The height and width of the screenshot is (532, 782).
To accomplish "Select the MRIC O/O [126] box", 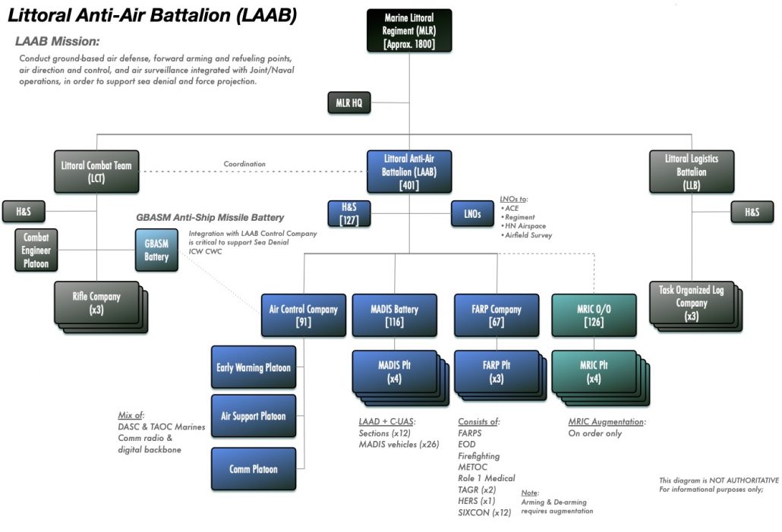I will tap(593, 315).
